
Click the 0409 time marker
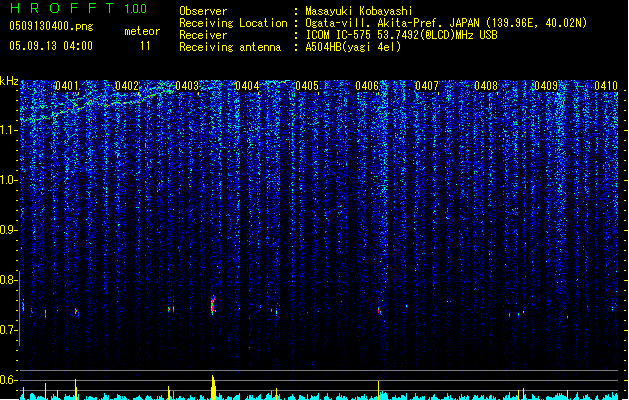click(546, 86)
